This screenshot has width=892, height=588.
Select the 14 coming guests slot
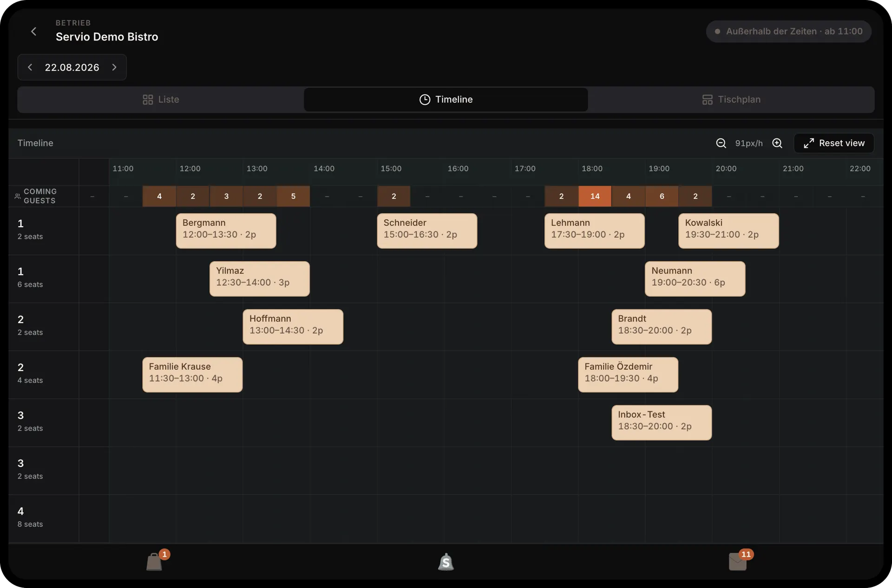(x=595, y=196)
